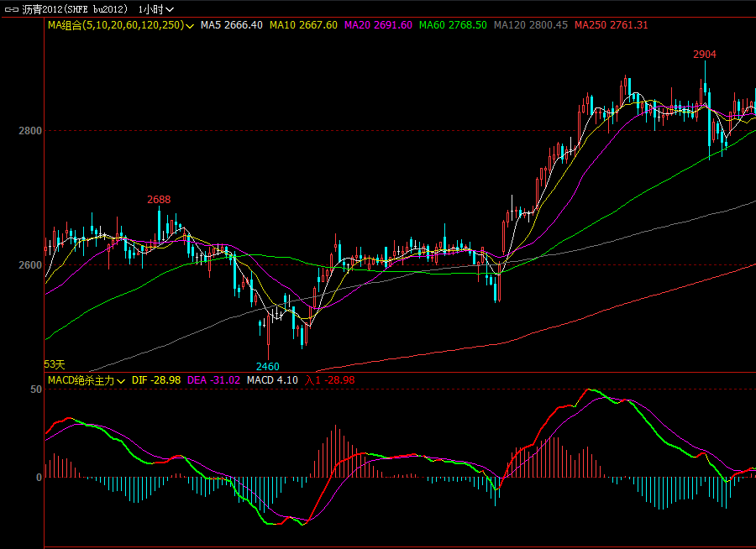Select the MA20 2691.60 label
Viewport: 756px width, 549px height.
(x=378, y=25)
